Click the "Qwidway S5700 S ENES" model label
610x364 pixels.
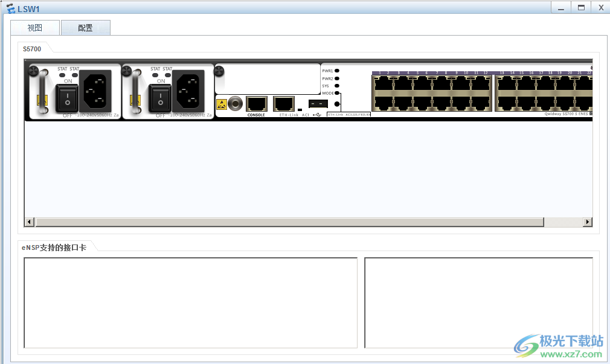[x=567, y=114]
